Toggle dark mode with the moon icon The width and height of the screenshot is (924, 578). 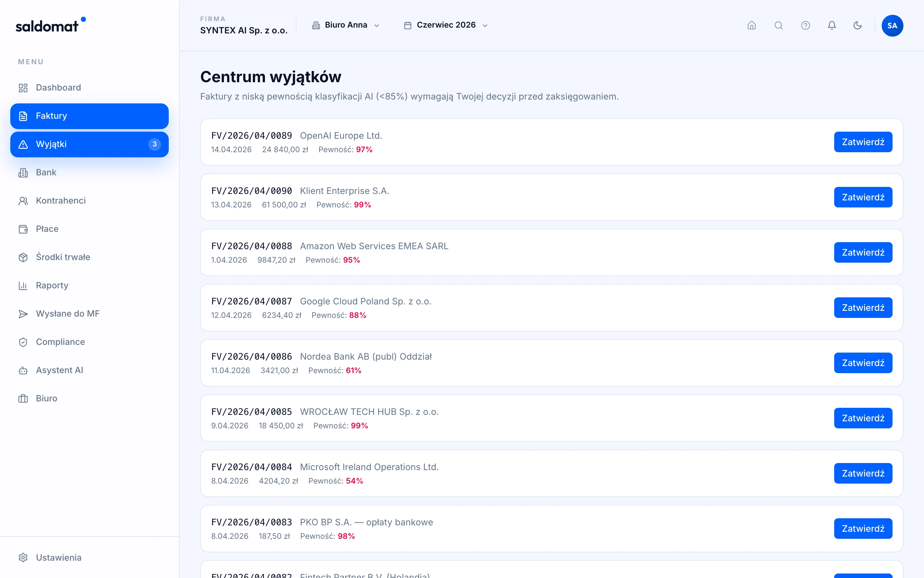coord(858,26)
